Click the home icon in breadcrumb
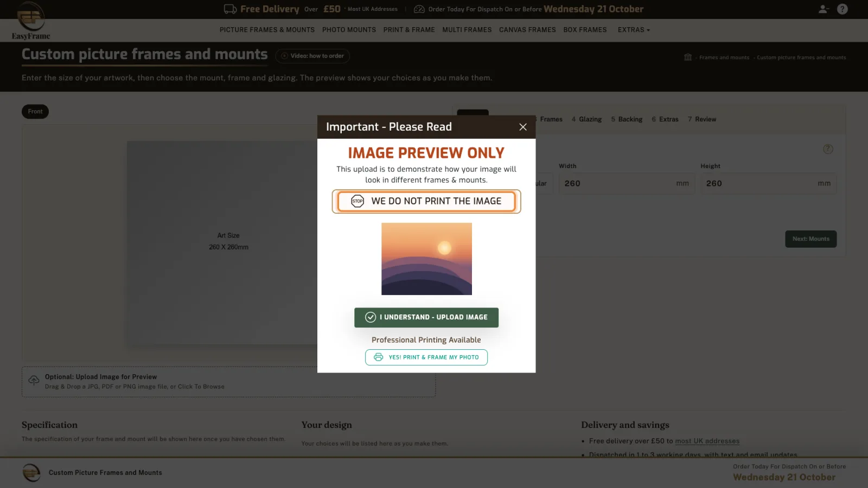This screenshot has height=488, width=868. click(688, 57)
